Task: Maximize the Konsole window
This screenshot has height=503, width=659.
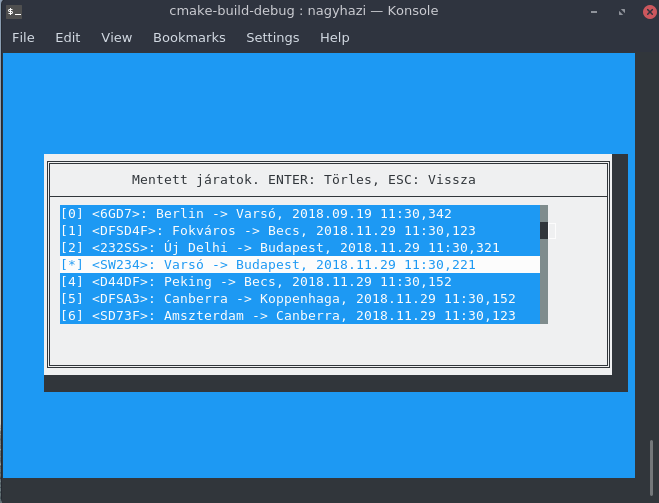Action: click(x=620, y=11)
